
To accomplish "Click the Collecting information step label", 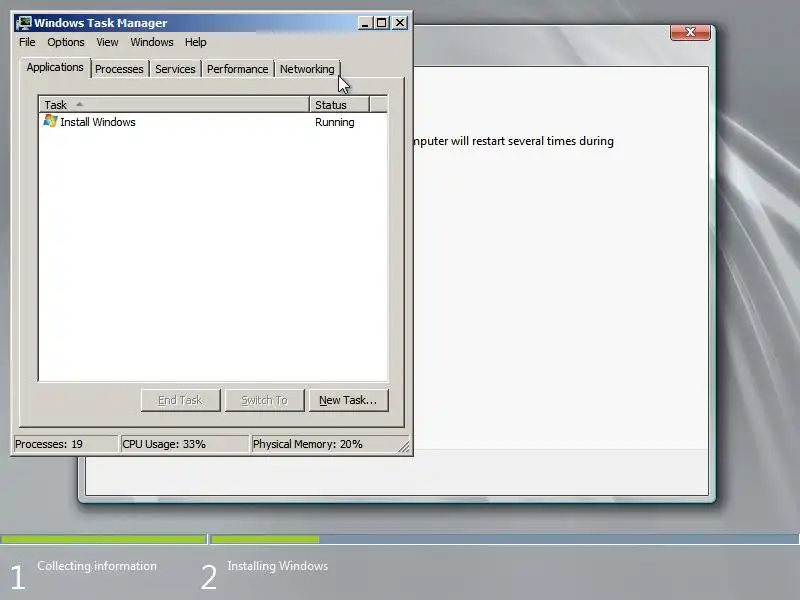I will (97, 566).
